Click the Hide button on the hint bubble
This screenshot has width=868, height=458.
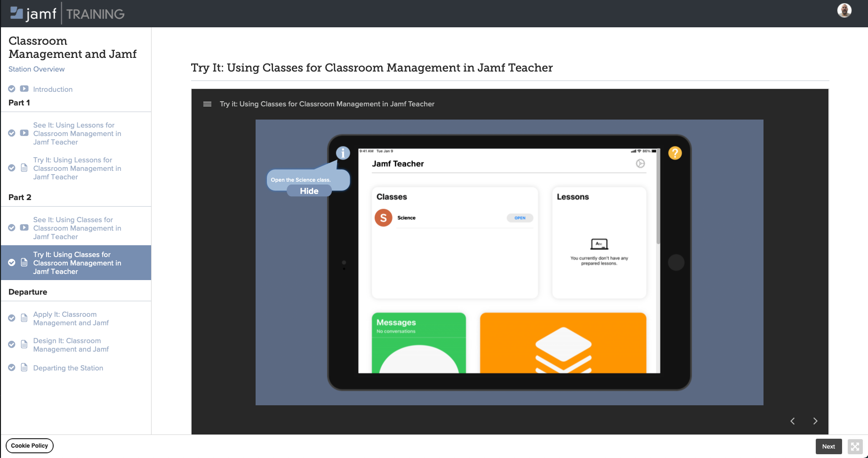point(309,191)
